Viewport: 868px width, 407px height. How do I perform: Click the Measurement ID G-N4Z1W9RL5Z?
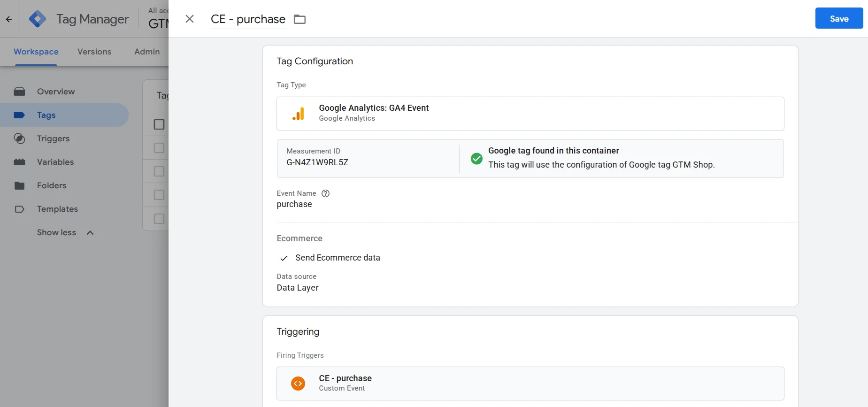click(317, 162)
